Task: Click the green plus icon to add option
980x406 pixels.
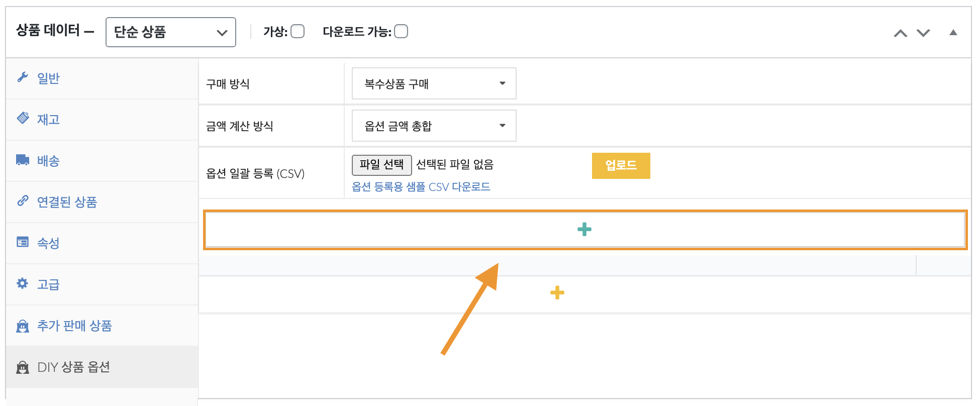Action: (584, 230)
